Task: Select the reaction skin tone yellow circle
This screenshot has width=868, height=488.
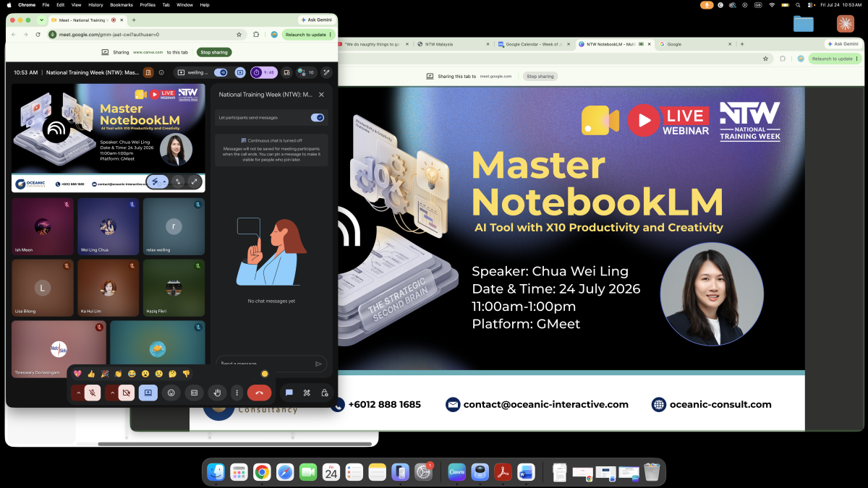Action: [x=265, y=374]
